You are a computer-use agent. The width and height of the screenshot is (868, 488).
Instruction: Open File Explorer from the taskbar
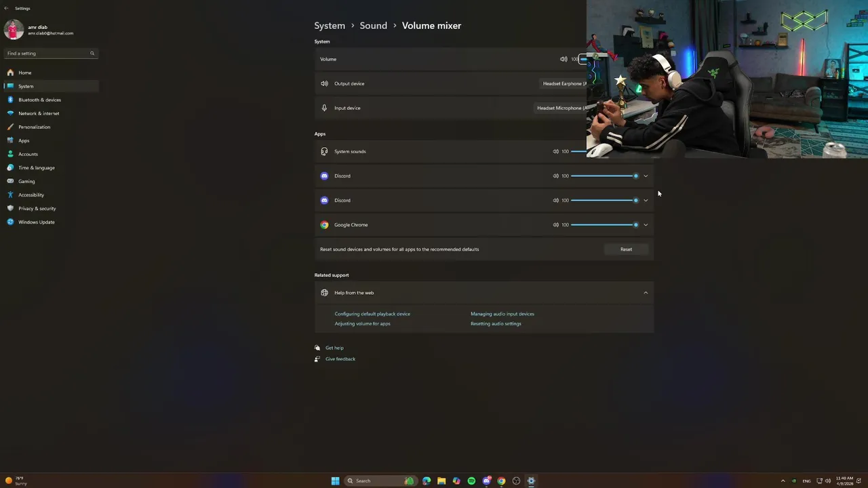point(441,481)
